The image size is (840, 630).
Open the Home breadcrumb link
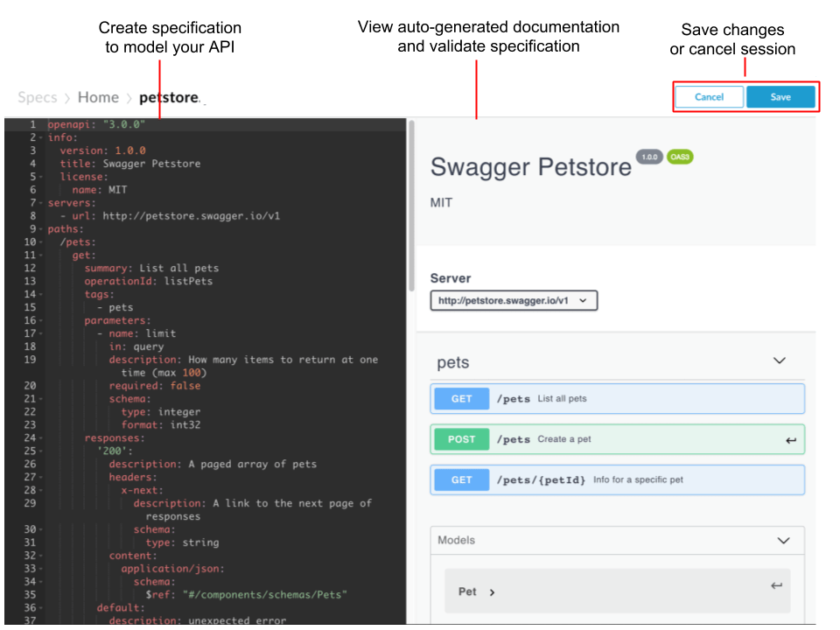pyautogui.click(x=98, y=97)
